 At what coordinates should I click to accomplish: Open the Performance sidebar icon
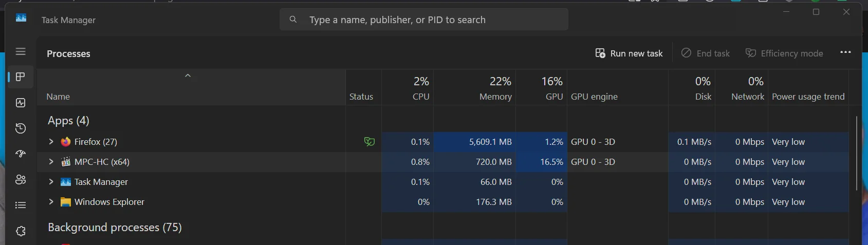[x=21, y=103]
